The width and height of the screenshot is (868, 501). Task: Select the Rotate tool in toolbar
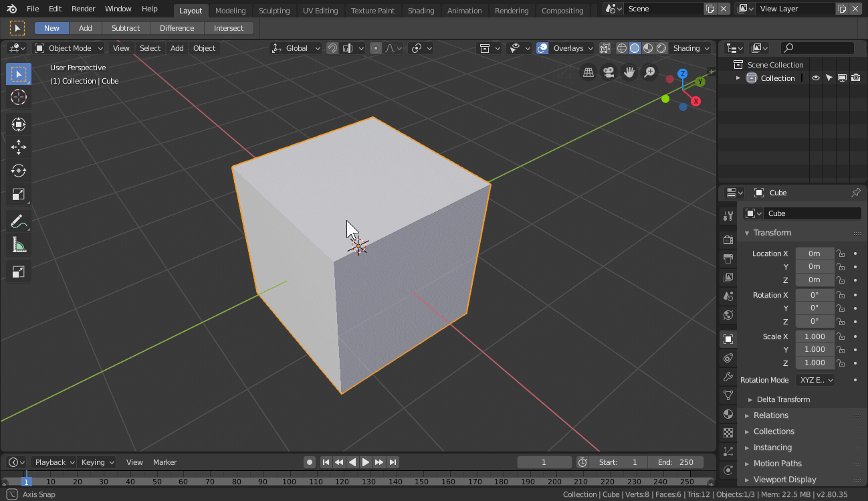click(x=19, y=171)
